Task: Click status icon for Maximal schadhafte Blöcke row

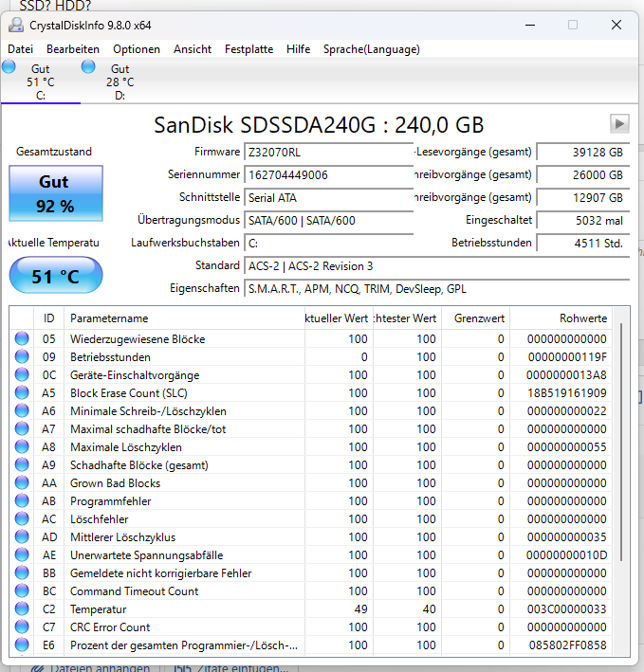Action: (22, 428)
